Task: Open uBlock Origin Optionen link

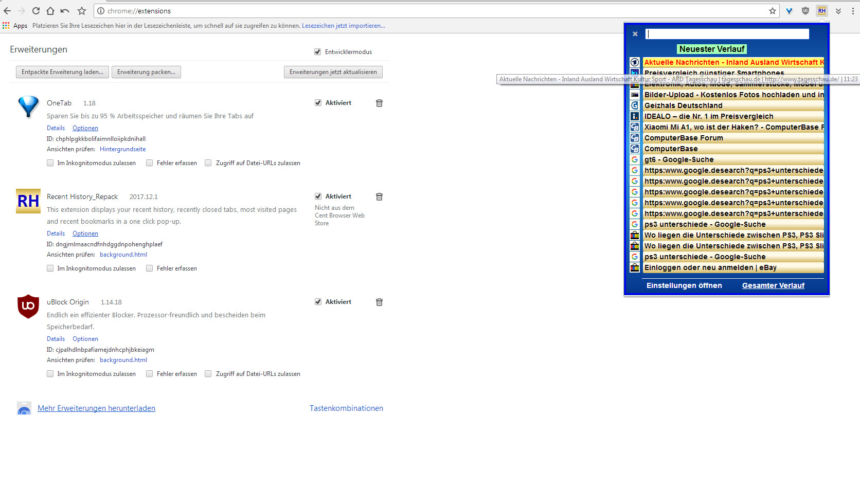Action: pos(85,339)
